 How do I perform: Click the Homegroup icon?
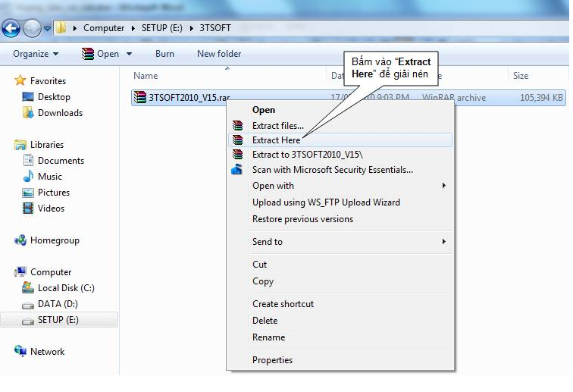pos(20,240)
